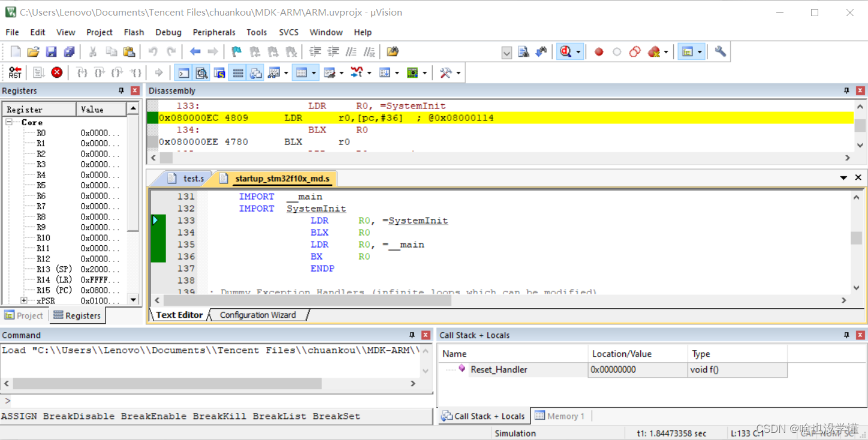This screenshot has height=440, width=868.
Task: Move the editor horizontal scrollbar thumb
Action: coord(307,300)
